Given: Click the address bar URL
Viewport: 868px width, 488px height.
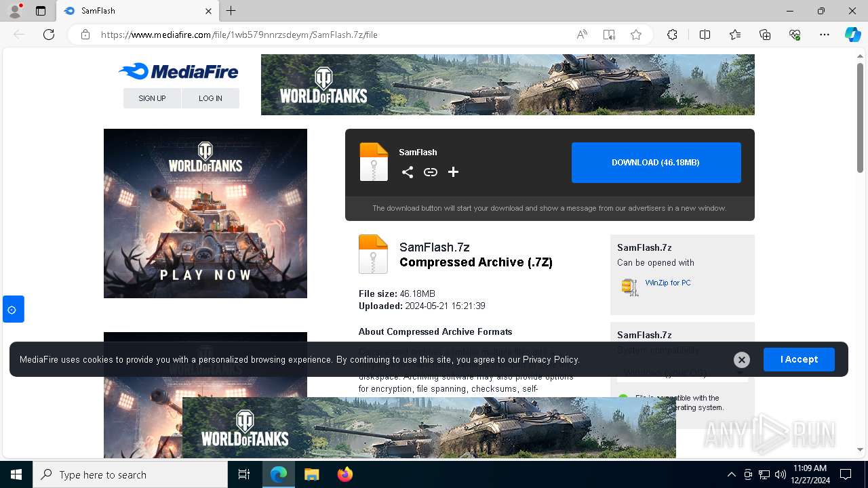Looking at the screenshot, I should click(x=239, y=35).
